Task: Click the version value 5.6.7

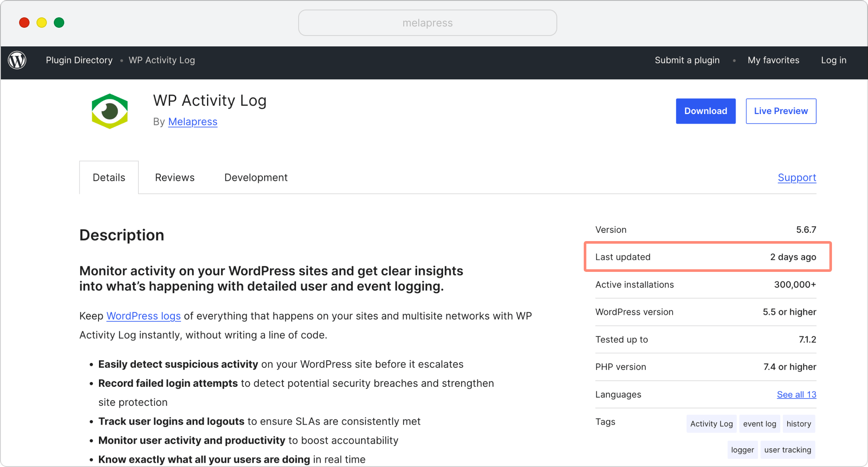Action: (806, 230)
